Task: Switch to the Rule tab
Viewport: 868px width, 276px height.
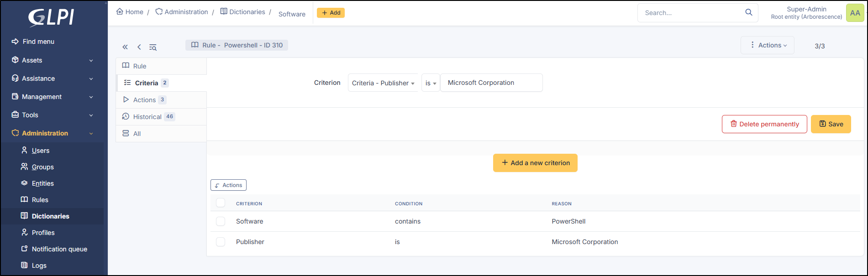Action: pyautogui.click(x=161, y=66)
